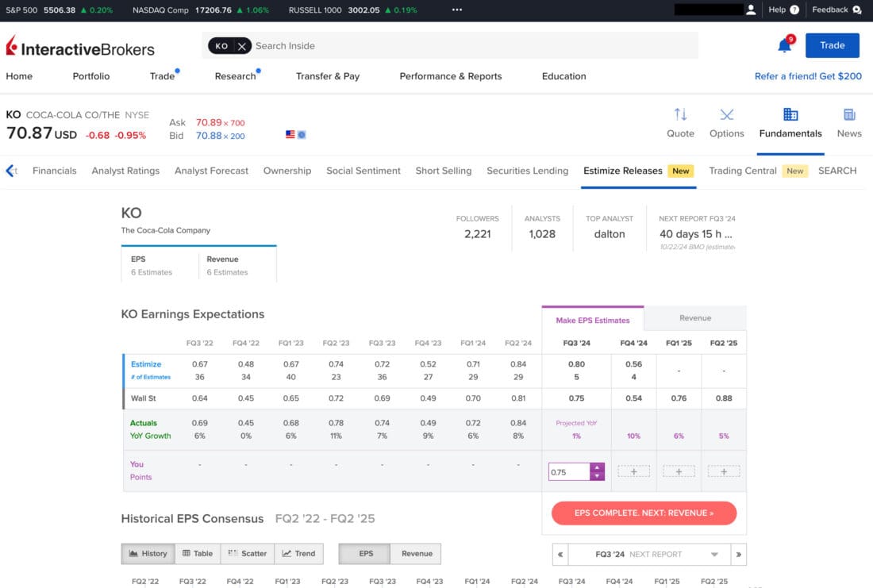This screenshot has width=873, height=588.
Task: Click the S&P 500 index ticker
Action: tap(59, 10)
